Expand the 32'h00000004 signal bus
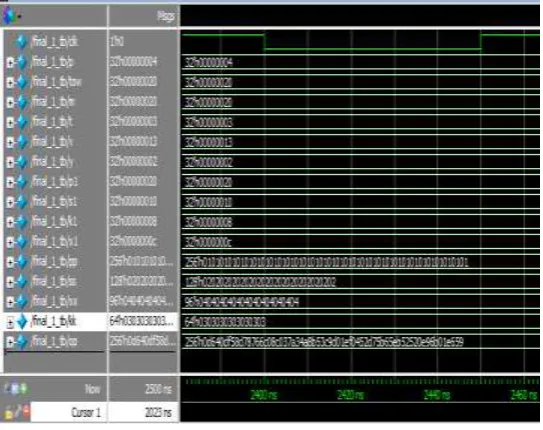The height and width of the screenshot is (430, 543). [10, 62]
